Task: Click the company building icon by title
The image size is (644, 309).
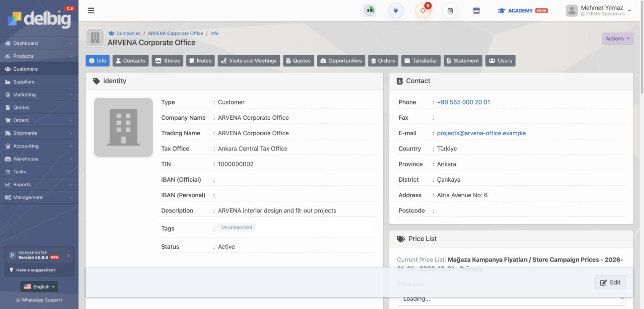Action: 95,38
